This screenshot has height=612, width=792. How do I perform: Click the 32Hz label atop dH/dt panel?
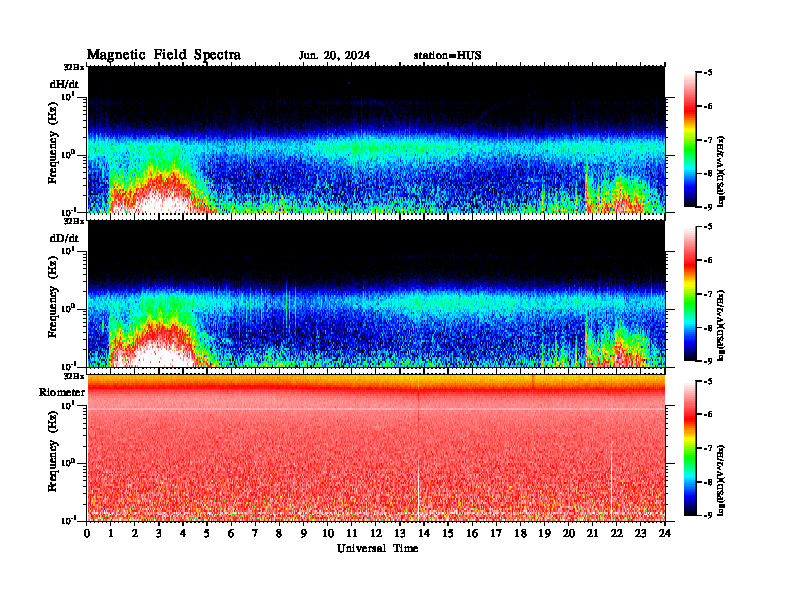[x=74, y=67]
